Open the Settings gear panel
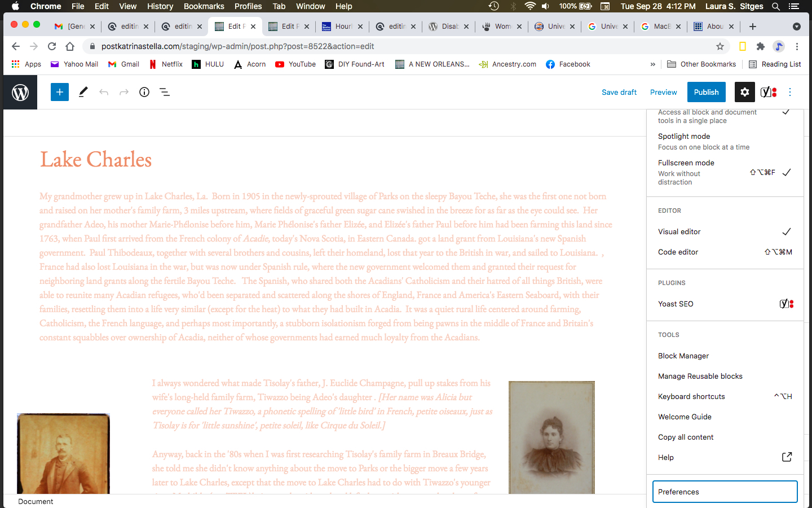This screenshot has height=508, width=812. click(x=745, y=92)
